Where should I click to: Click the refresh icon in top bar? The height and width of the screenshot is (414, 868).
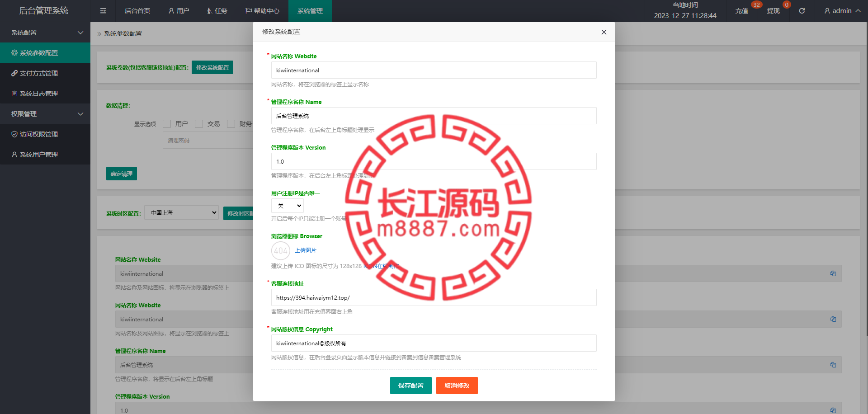[802, 11]
